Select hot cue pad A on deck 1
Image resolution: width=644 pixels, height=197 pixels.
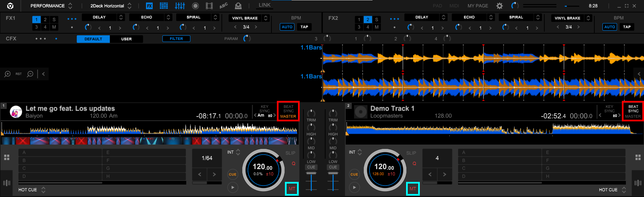pos(60,153)
